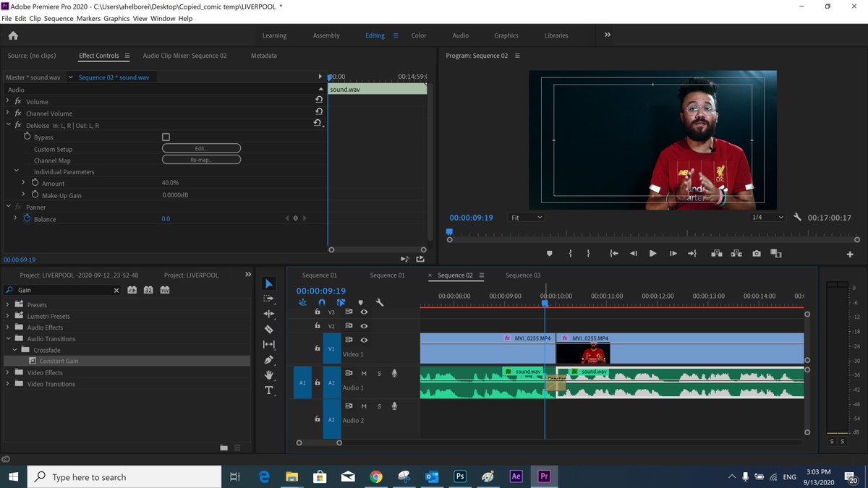Open the Markers menu
The image size is (868, 488).
click(x=88, y=18)
